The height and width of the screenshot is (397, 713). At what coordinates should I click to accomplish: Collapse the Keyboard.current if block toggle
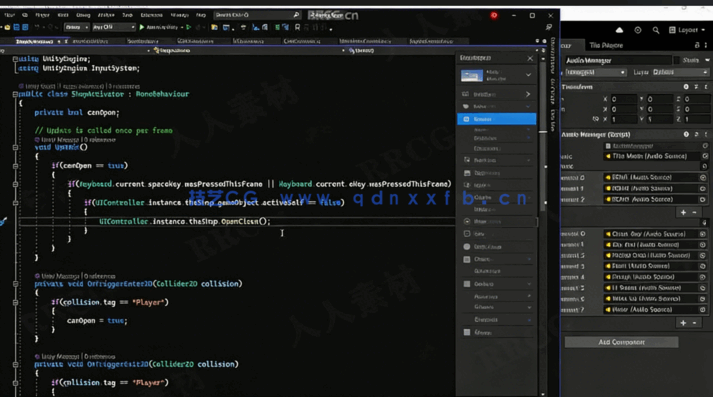click(x=15, y=184)
